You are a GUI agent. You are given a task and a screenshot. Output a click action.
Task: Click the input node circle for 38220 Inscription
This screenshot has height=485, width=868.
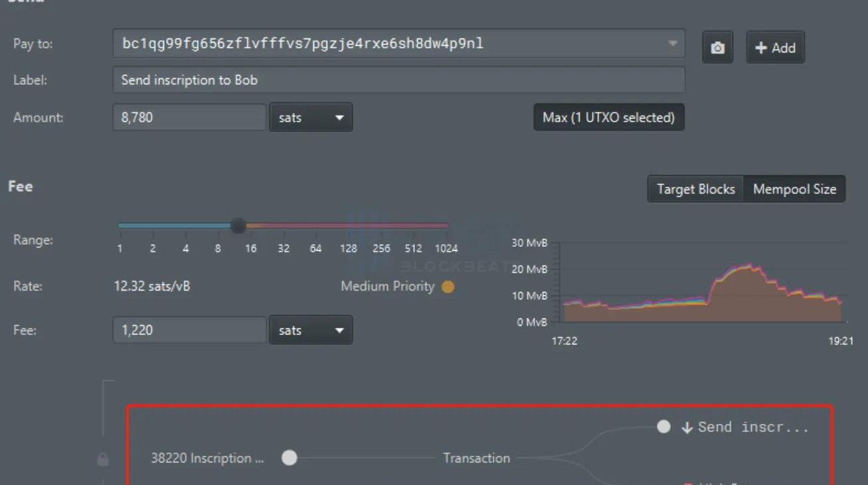click(289, 458)
